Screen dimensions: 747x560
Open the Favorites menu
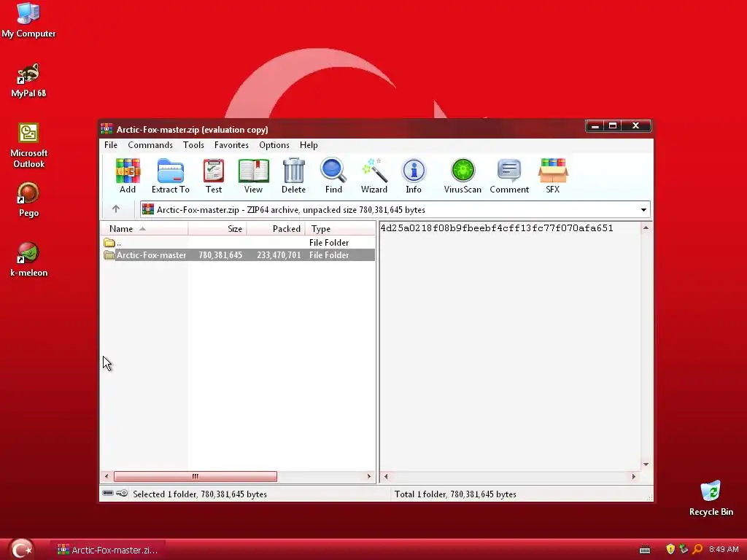tap(231, 145)
